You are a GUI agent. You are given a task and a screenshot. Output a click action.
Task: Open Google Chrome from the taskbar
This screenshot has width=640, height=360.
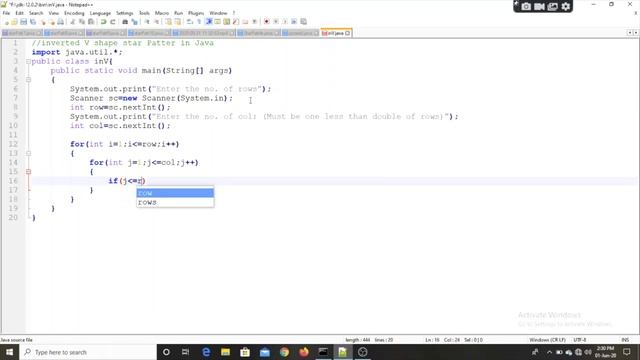point(284,352)
